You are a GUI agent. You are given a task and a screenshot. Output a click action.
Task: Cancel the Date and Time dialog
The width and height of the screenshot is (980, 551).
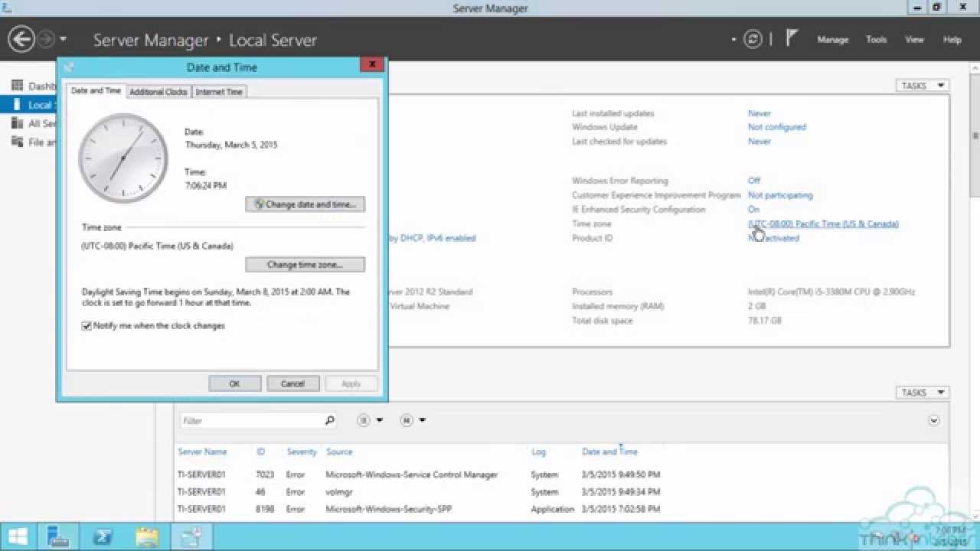(x=292, y=383)
